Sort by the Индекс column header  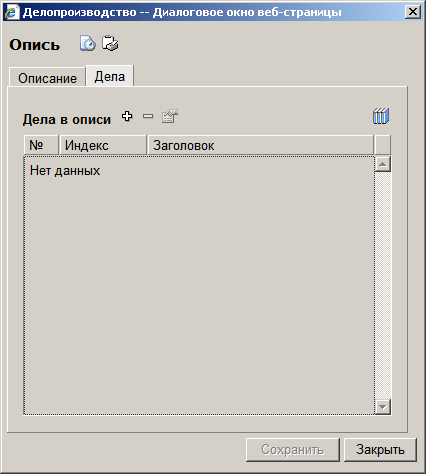103,145
